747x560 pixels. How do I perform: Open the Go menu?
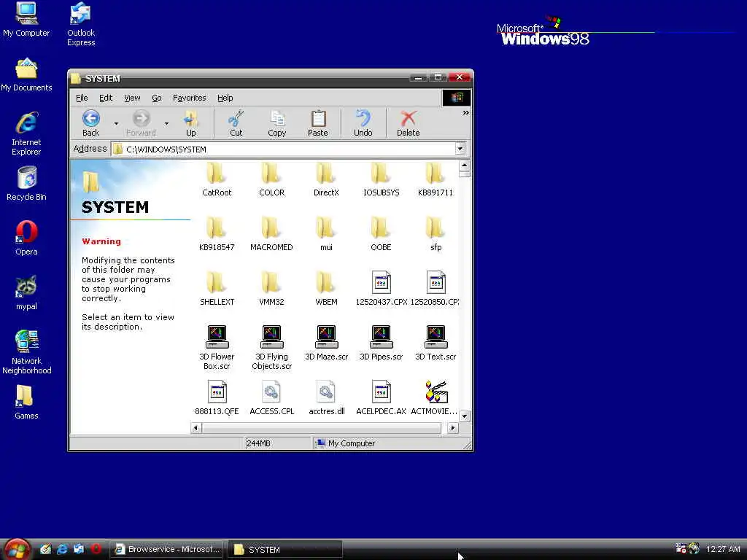pyautogui.click(x=157, y=98)
